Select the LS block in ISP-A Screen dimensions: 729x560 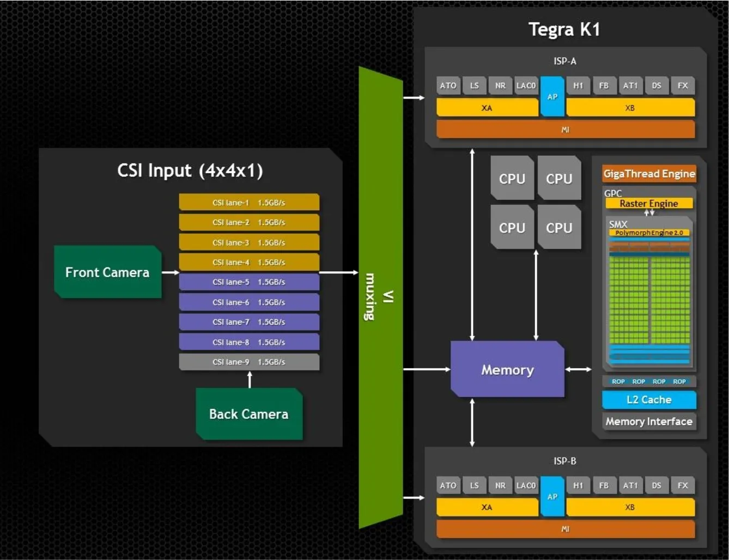[474, 86]
